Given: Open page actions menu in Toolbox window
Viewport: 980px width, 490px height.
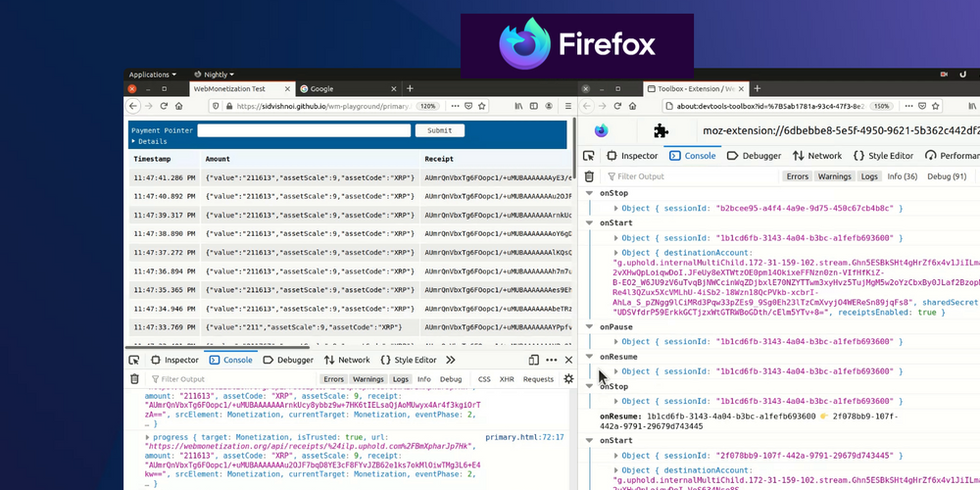Looking at the screenshot, I should (x=908, y=106).
